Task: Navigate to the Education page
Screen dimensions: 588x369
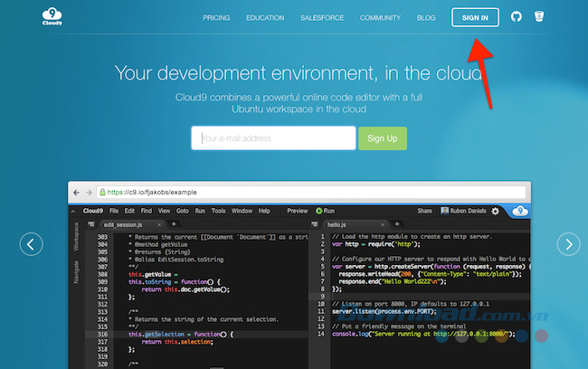Action: [x=265, y=17]
